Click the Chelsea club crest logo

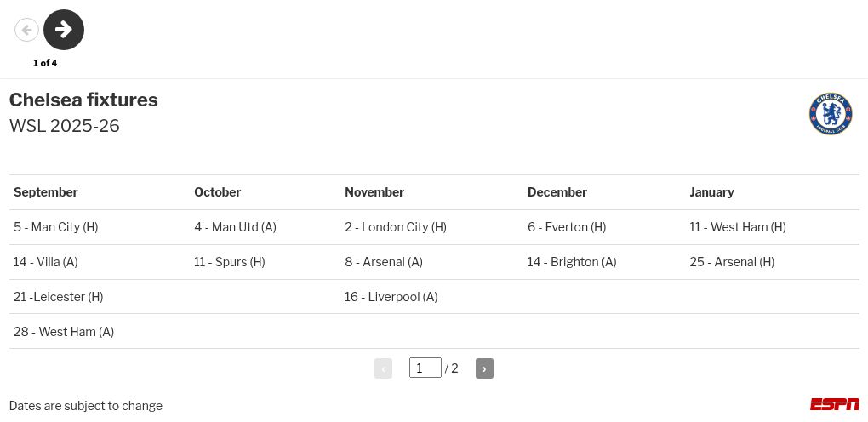[x=830, y=114]
